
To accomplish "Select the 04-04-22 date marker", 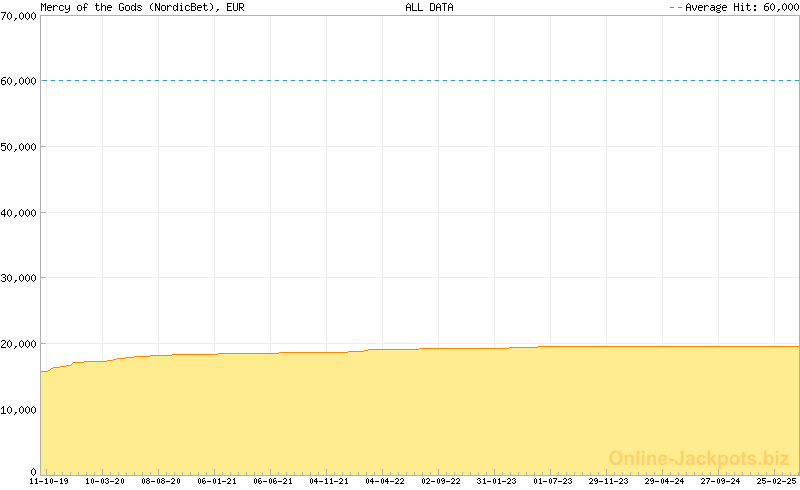I will pyautogui.click(x=385, y=481).
